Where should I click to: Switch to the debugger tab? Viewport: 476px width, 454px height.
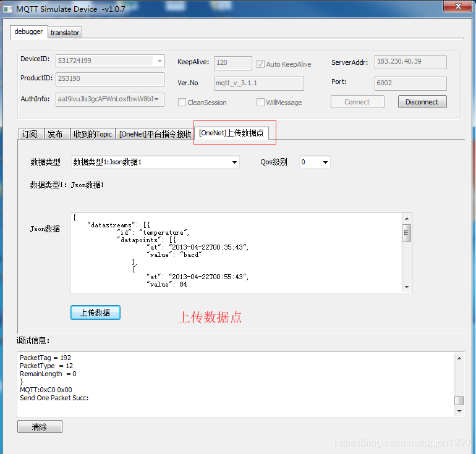tap(28, 32)
